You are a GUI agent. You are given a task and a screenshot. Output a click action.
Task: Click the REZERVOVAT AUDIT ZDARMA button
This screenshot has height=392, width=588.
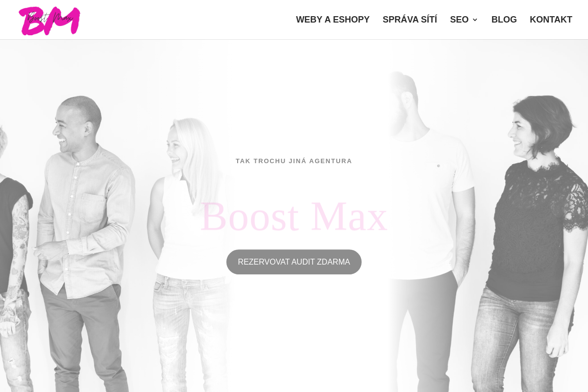click(x=294, y=262)
